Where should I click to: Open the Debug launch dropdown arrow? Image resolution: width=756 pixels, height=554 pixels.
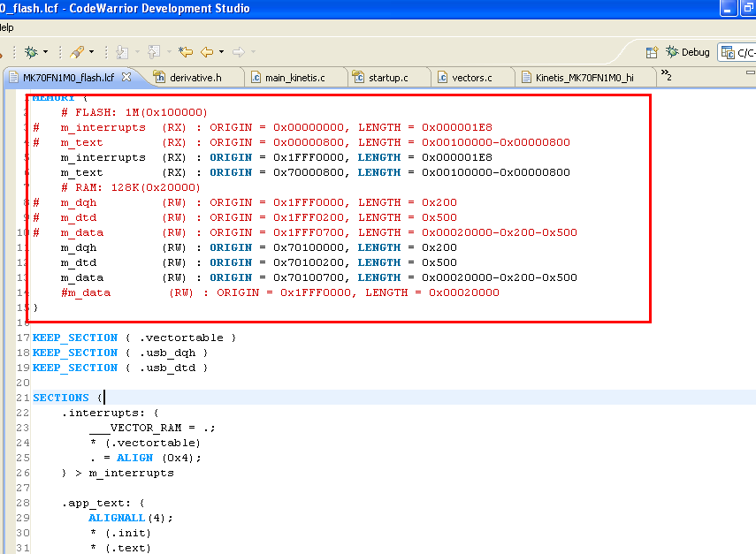coord(46,51)
